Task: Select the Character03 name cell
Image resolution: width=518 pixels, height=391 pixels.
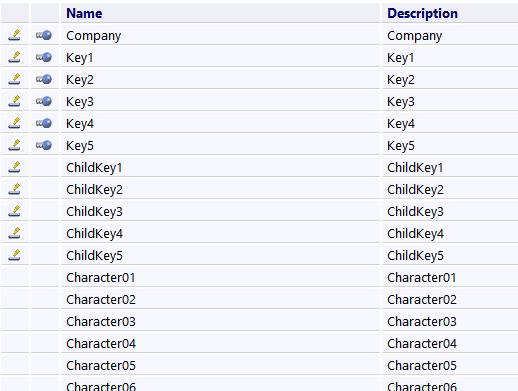Action: (220, 321)
